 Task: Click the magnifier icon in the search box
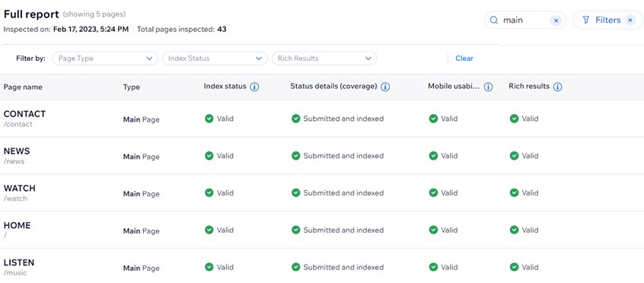tap(494, 20)
